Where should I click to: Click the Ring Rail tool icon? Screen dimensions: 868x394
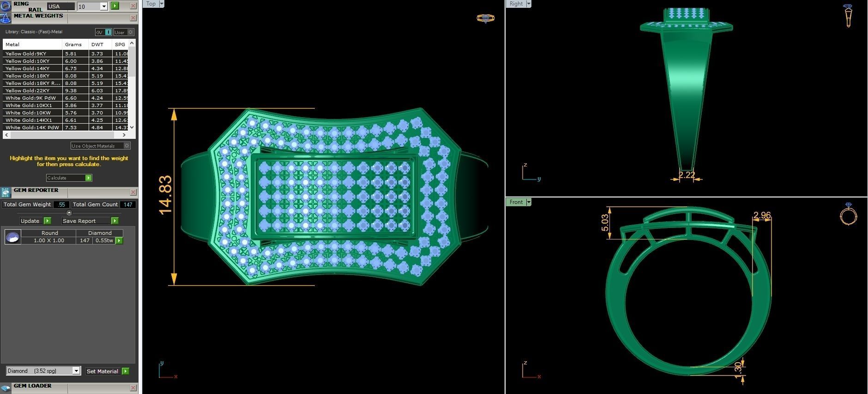(5, 6)
